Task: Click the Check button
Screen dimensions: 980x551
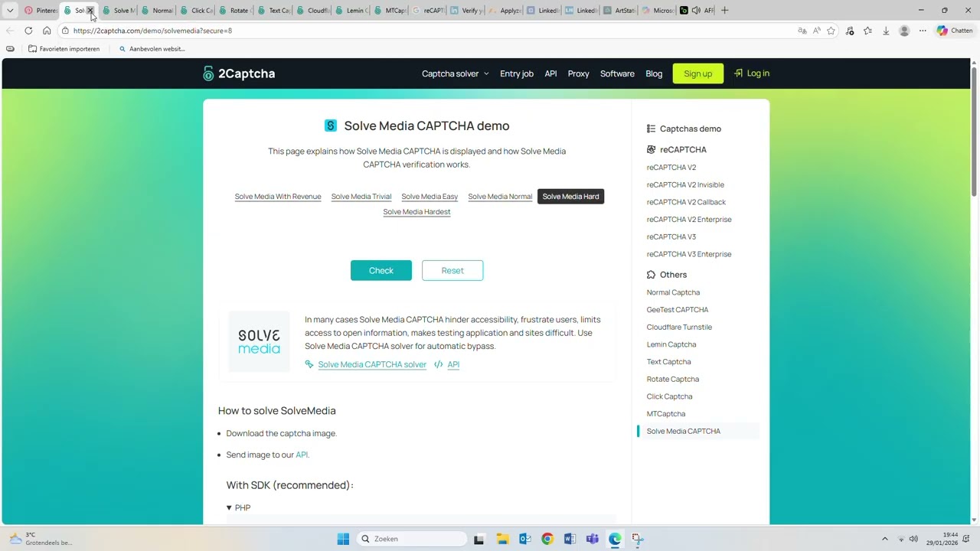Action: [x=381, y=270]
